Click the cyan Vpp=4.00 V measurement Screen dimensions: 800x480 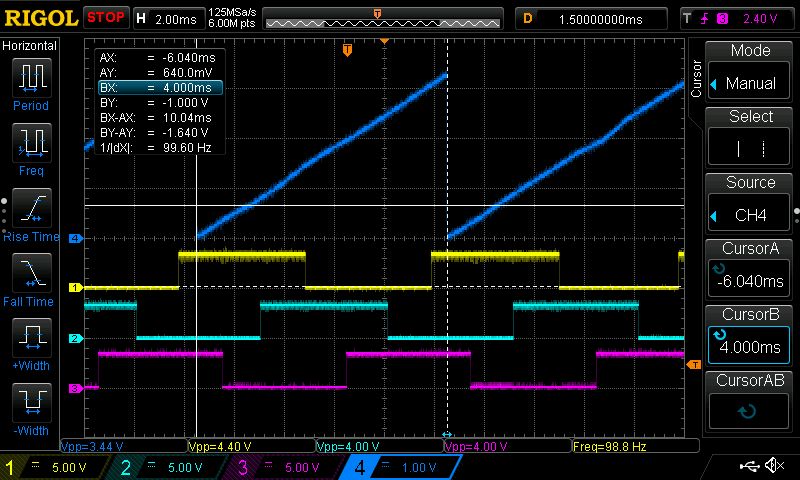348,447
